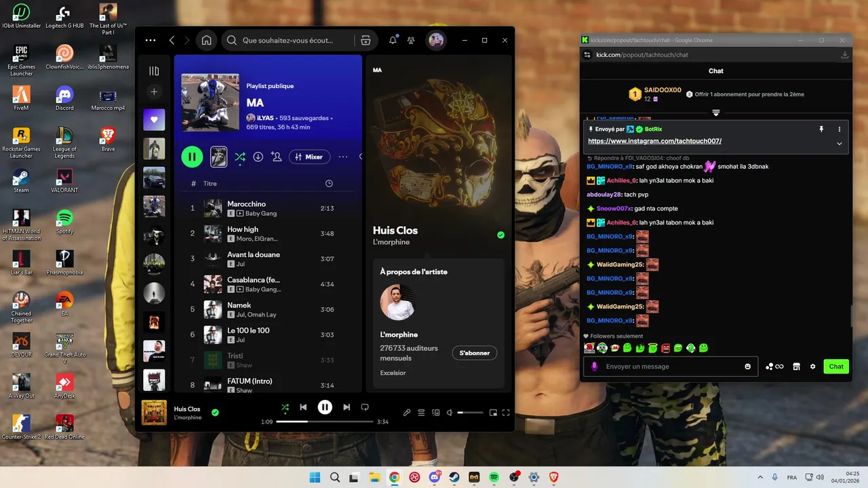
Task: Open Discord desktop shortcut
Action: (64, 98)
